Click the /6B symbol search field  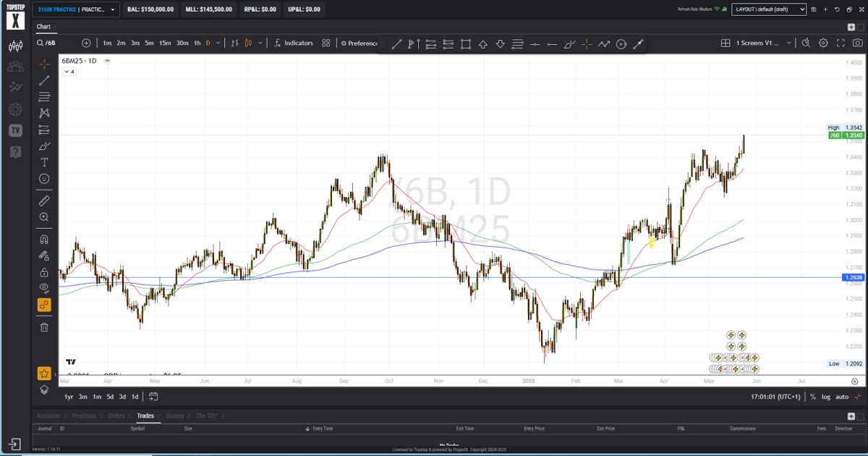(56, 43)
